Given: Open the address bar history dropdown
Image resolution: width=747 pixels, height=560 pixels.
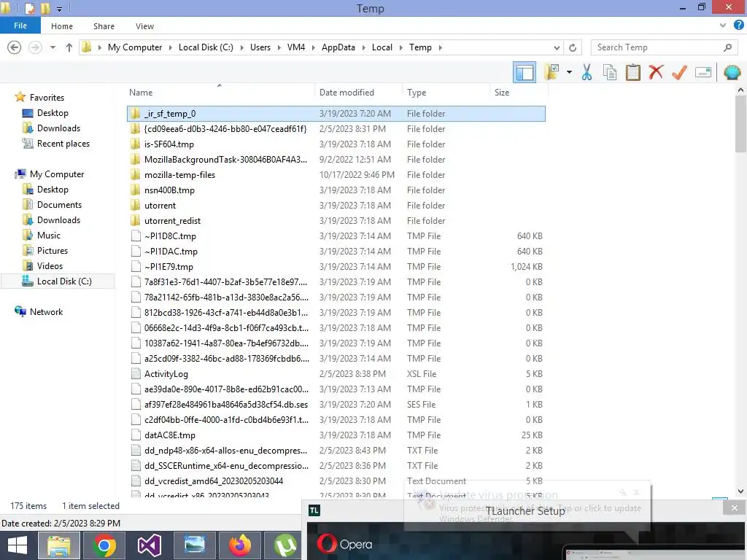Looking at the screenshot, I should [557, 47].
